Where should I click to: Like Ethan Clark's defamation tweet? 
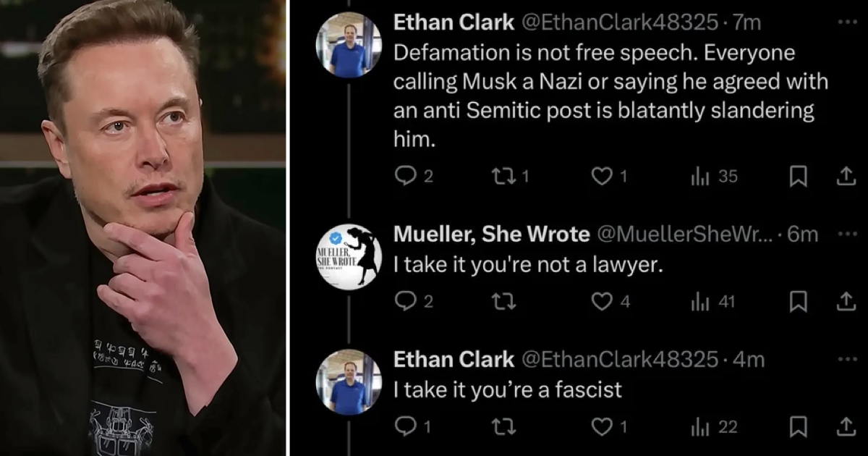(x=603, y=175)
